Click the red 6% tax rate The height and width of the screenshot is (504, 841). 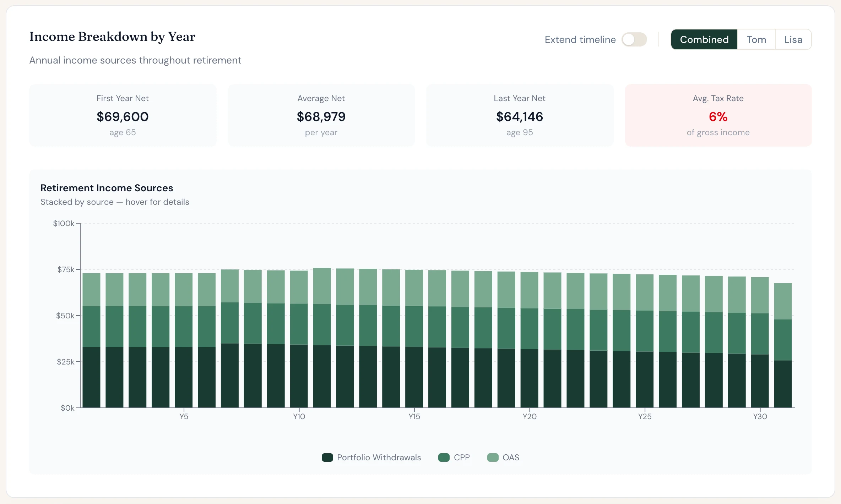[718, 117]
